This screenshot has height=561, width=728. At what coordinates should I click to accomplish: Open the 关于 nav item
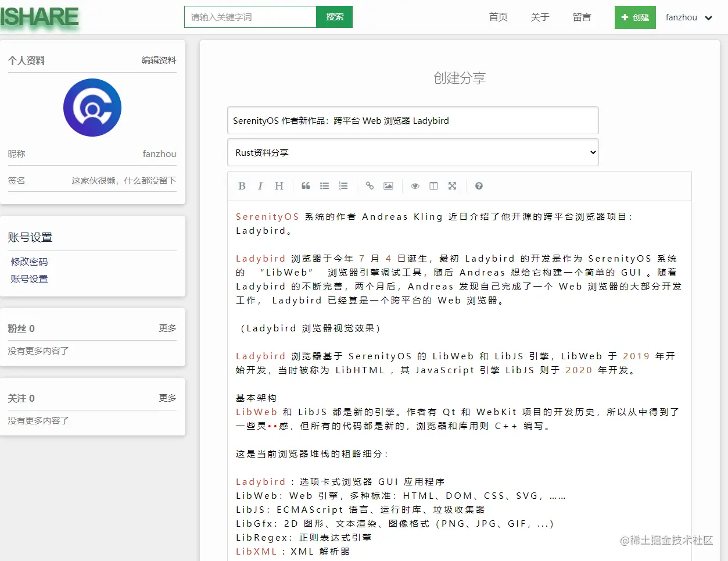click(x=540, y=17)
